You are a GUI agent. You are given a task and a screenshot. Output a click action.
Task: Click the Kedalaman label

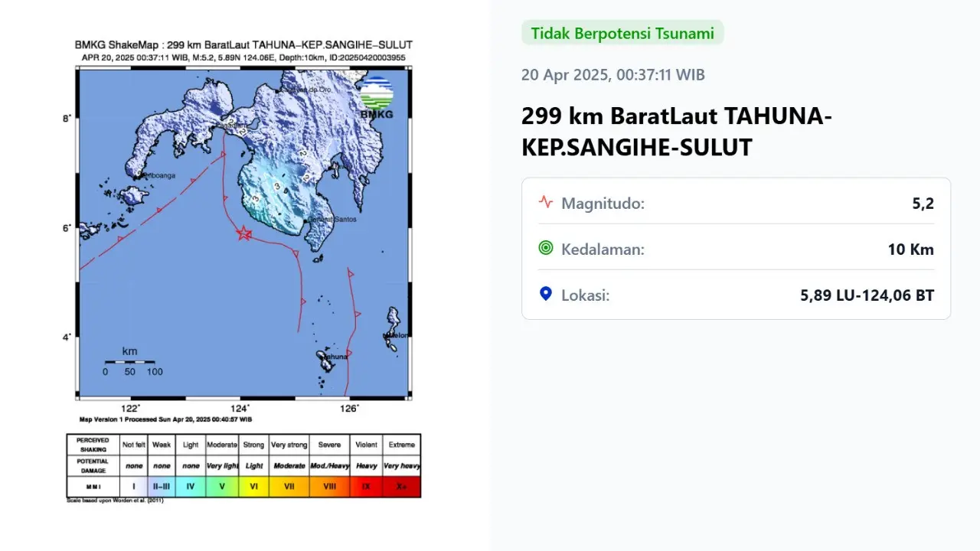pyautogui.click(x=603, y=249)
